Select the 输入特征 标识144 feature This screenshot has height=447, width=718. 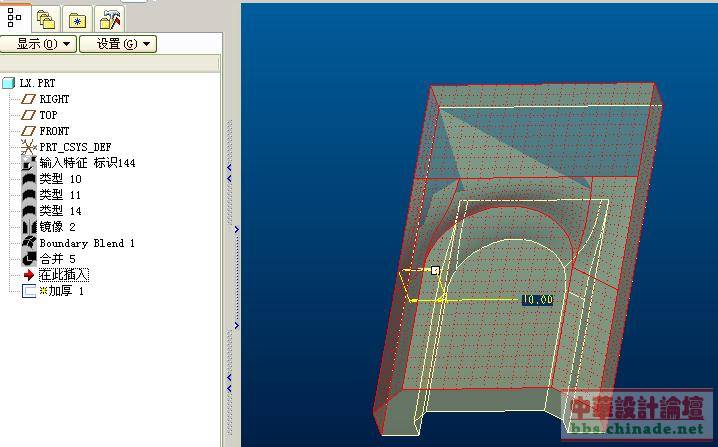86,163
